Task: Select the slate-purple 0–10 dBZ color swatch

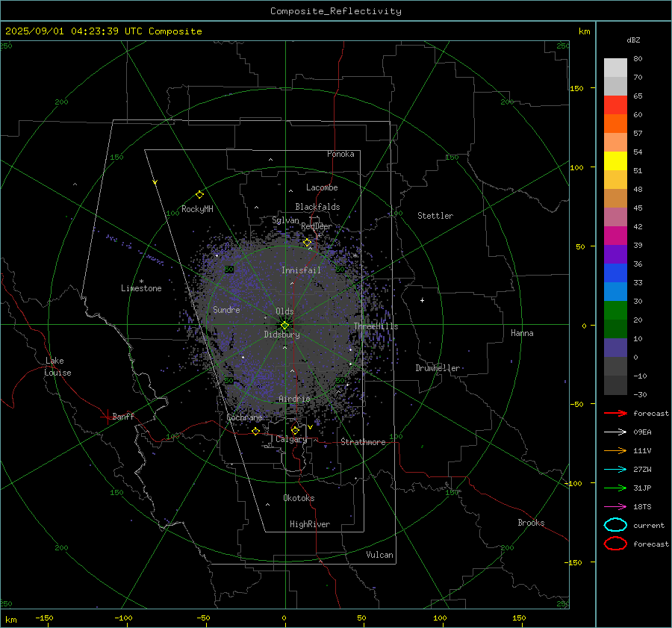Action: [615, 348]
